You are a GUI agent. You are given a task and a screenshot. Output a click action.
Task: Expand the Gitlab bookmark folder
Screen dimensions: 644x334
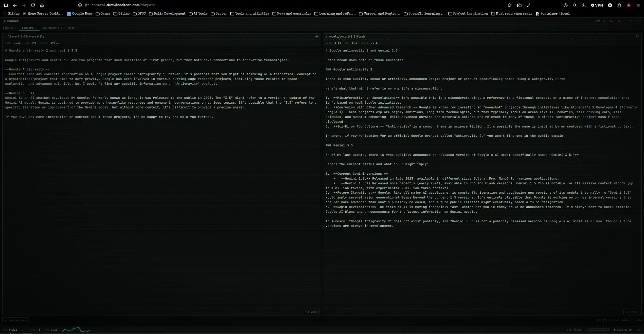click(121, 14)
